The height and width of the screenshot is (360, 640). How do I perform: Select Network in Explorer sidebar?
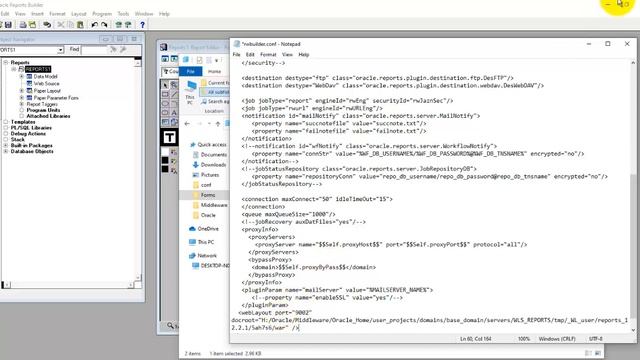pyautogui.click(x=207, y=256)
